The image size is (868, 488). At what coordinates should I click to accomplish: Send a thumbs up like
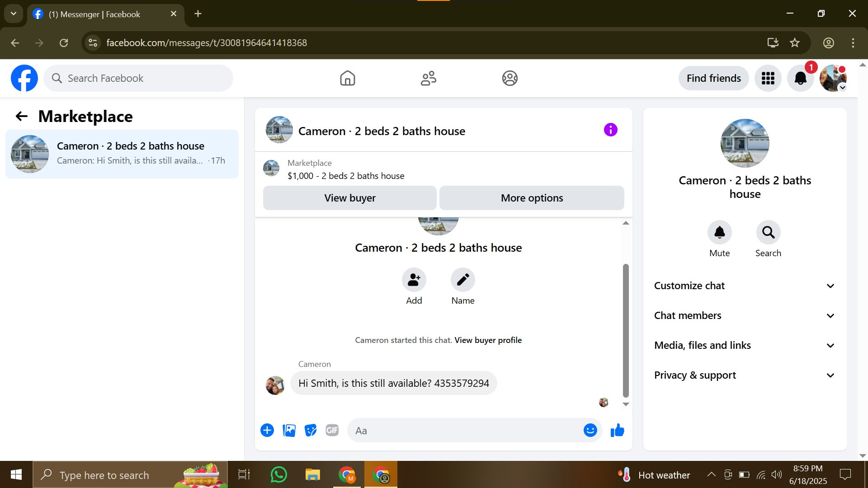point(617,430)
